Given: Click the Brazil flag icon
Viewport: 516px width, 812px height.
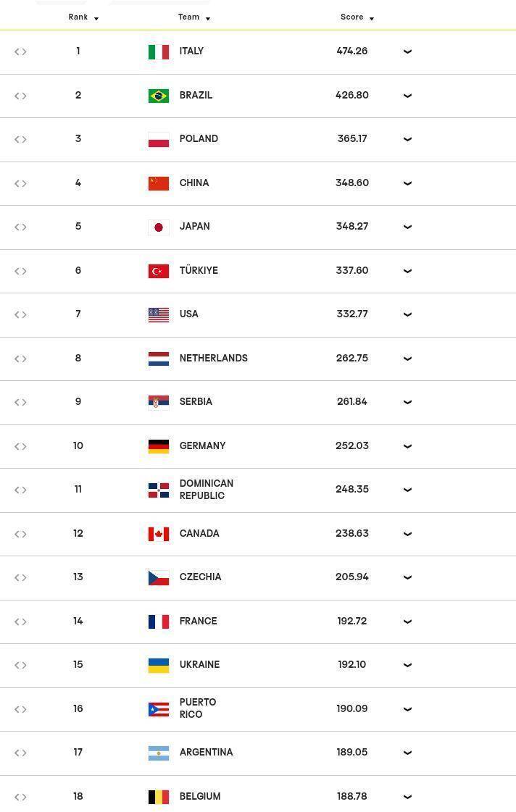Looking at the screenshot, I should pos(159,96).
